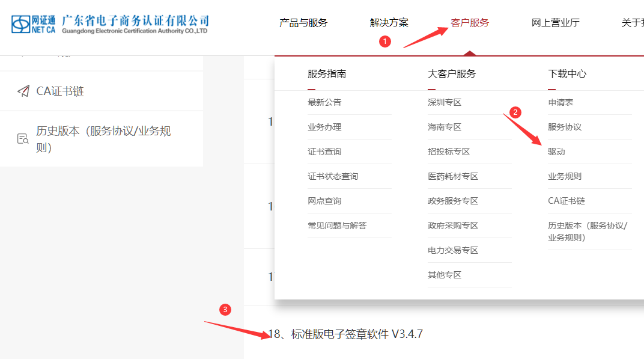Select 驱动 in the download center
The image size is (644, 359).
[x=556, y=152]
